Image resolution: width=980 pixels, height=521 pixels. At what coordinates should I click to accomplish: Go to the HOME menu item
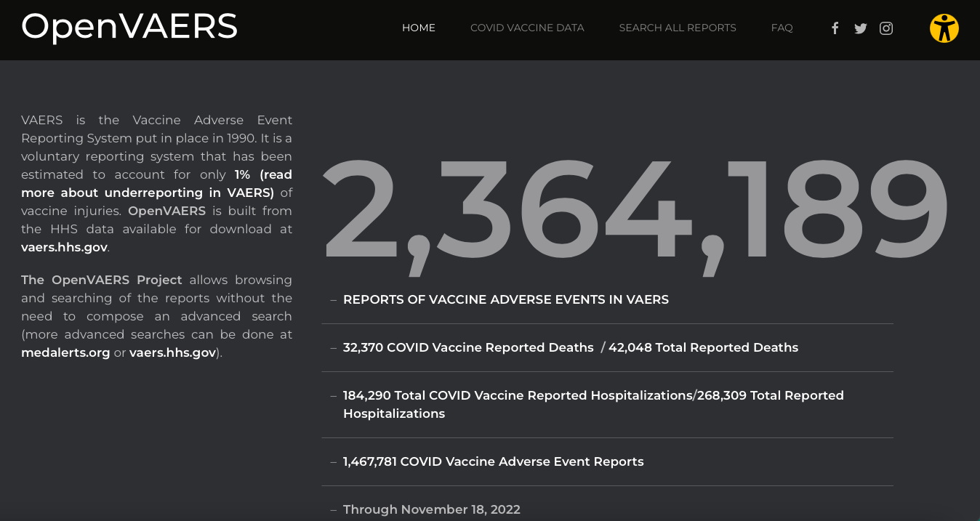419,28
